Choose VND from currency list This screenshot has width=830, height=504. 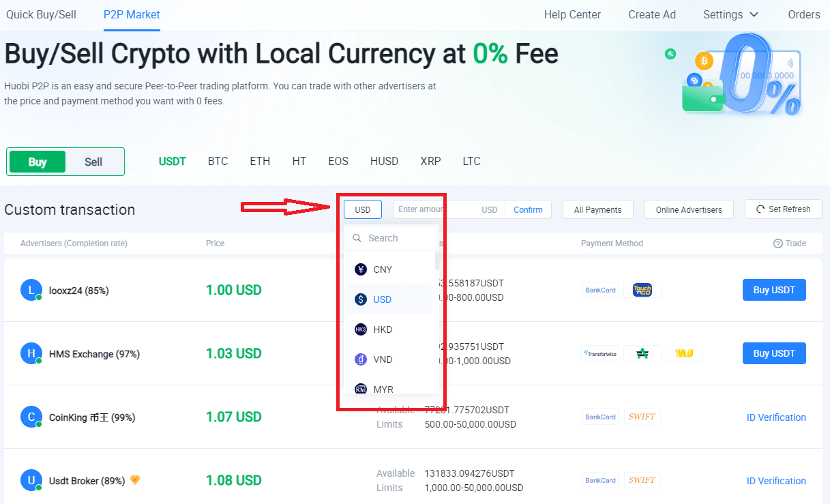coord(389,359)
